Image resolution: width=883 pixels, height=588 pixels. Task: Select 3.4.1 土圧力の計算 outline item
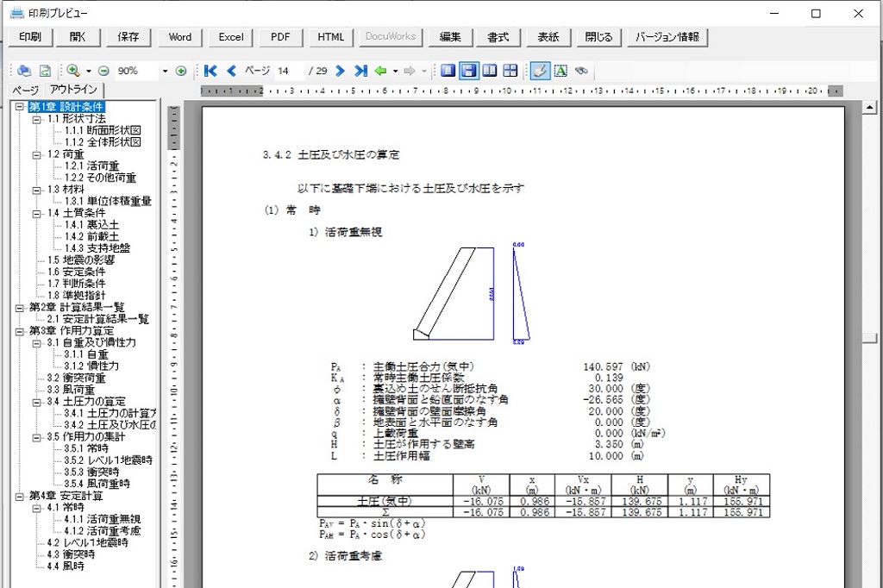click(x=110, y=413)
